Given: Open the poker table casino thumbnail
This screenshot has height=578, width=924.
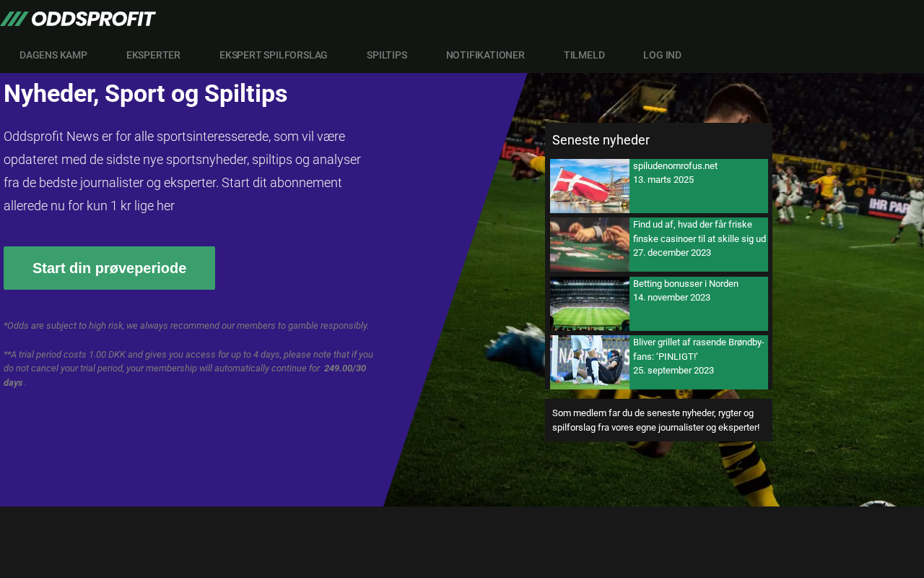Looking at the screenshot, I should (x=590, y=244).
